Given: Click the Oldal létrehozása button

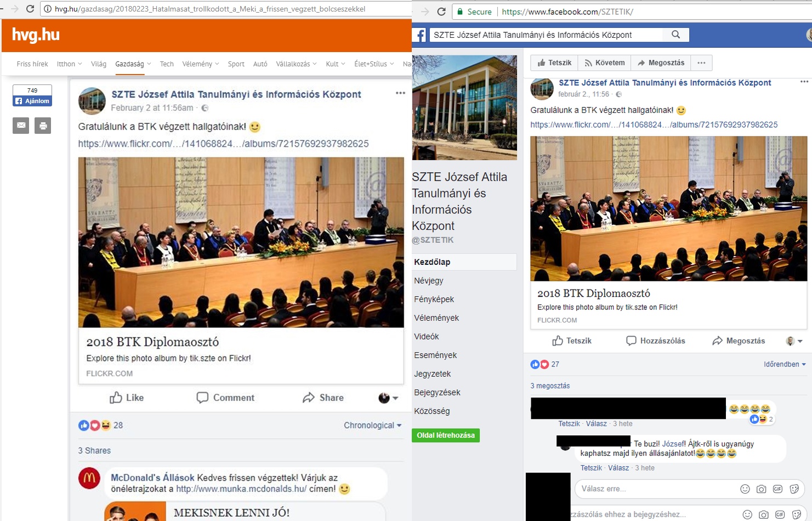Looking at the screenshot, I should tap(446, 435).
